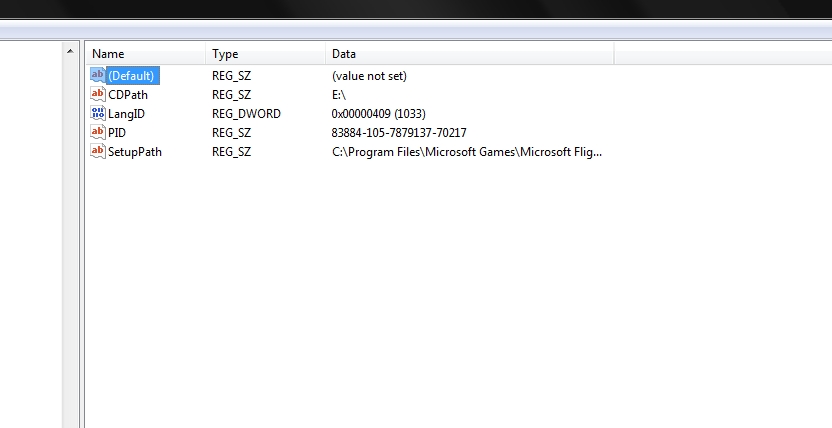Select the (Default) value name

coord(133,76)
